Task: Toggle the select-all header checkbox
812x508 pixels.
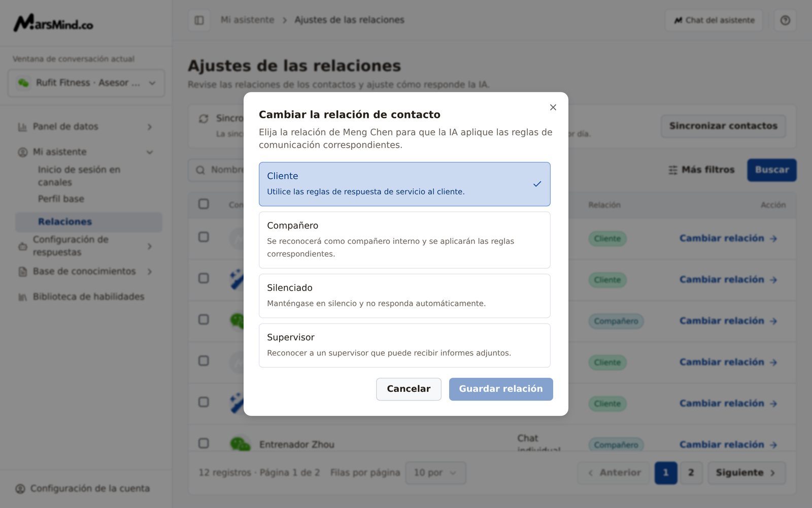Action: [x=204, y=204]
